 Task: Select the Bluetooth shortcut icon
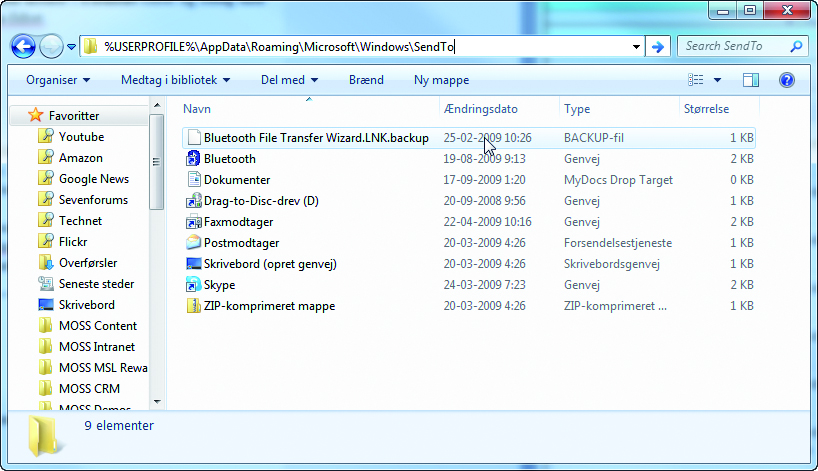195,159
